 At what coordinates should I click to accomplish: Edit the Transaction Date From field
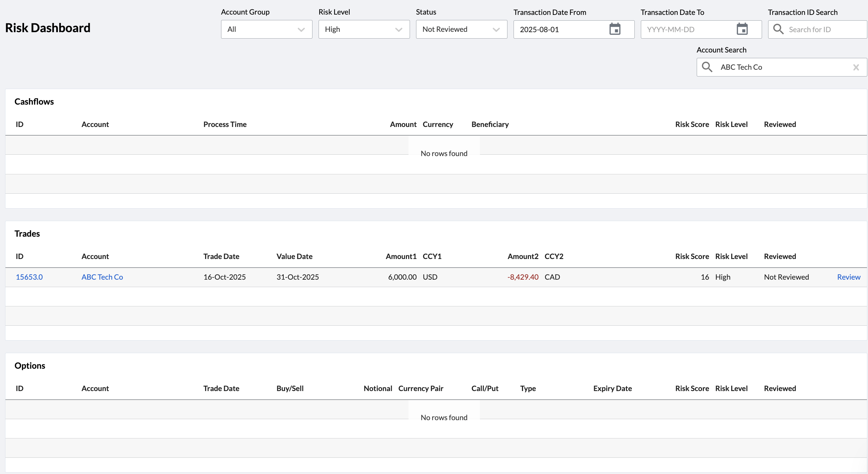tap(559, 29)
